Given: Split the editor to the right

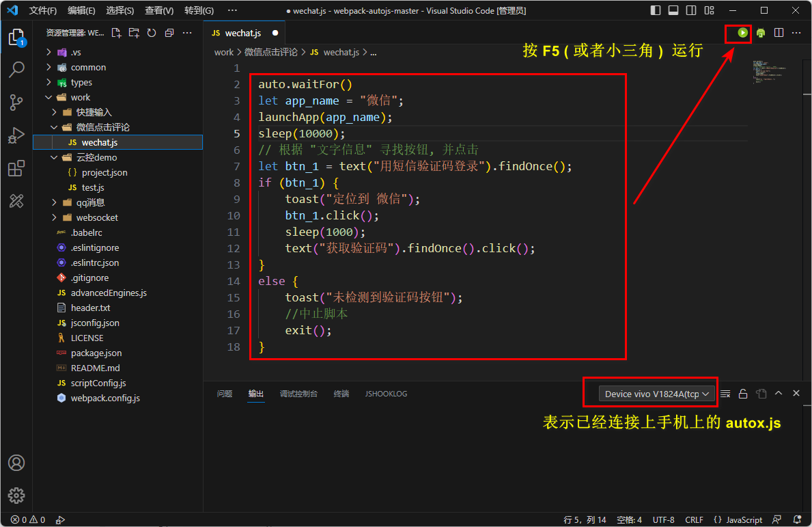Looking at the screenshot, I should coord(779,33).
